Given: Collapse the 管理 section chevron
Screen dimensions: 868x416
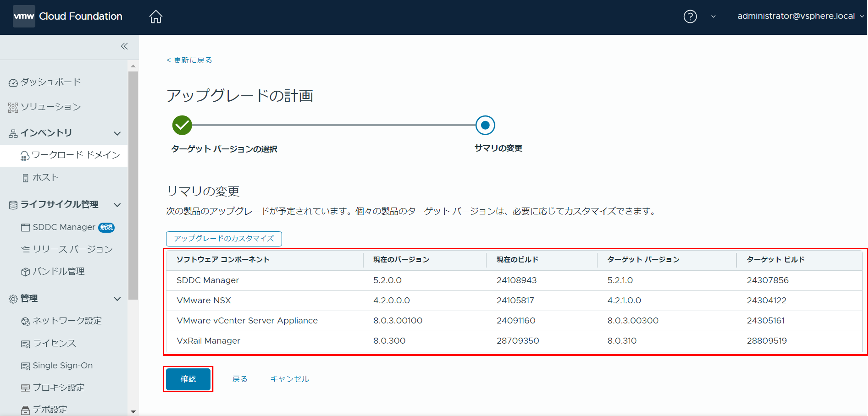Looking at the screenshot, I should [117, 298].
